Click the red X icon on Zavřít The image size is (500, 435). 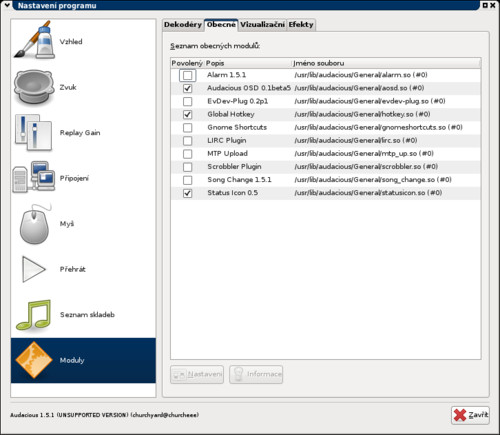460,415
